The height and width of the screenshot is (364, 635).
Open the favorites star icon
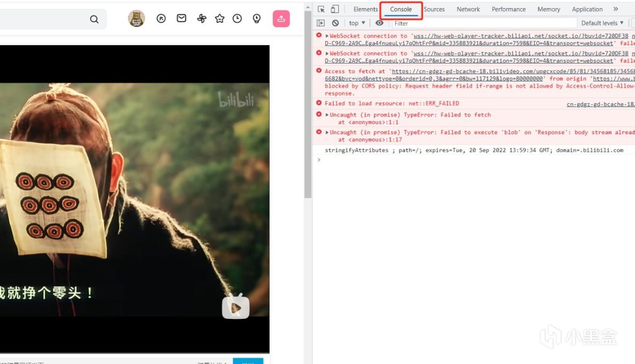[219, 19]
